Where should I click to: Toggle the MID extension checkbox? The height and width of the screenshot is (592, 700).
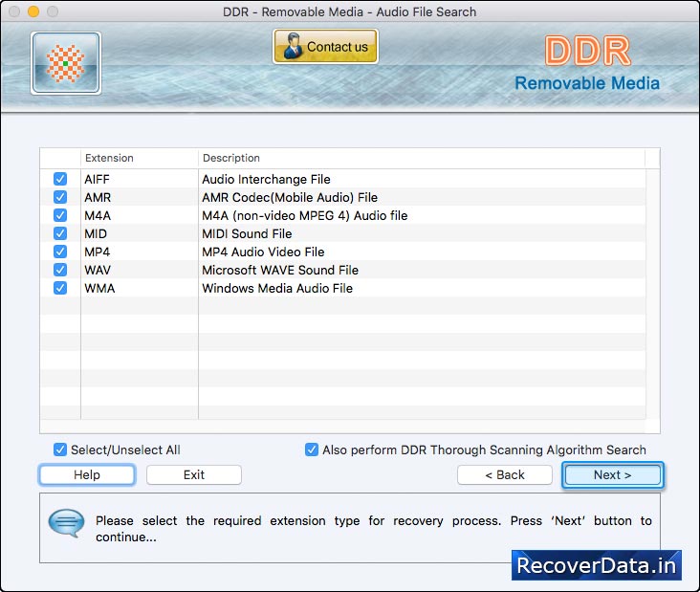60,233
